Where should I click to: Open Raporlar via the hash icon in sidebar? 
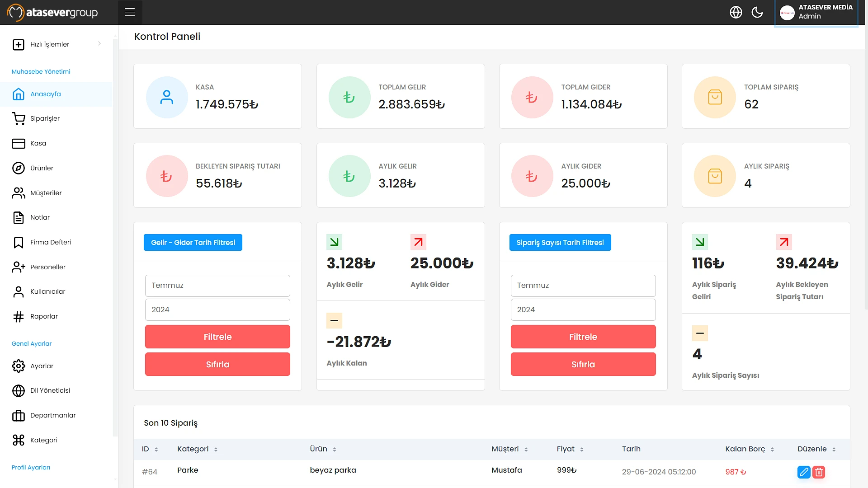pos(19,317)
